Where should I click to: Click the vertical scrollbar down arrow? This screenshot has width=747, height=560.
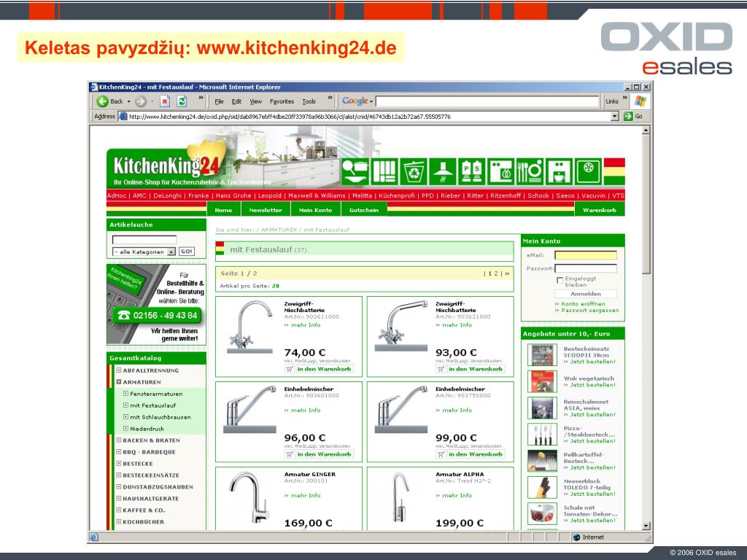pyautogui.click(x=646, y=526)
